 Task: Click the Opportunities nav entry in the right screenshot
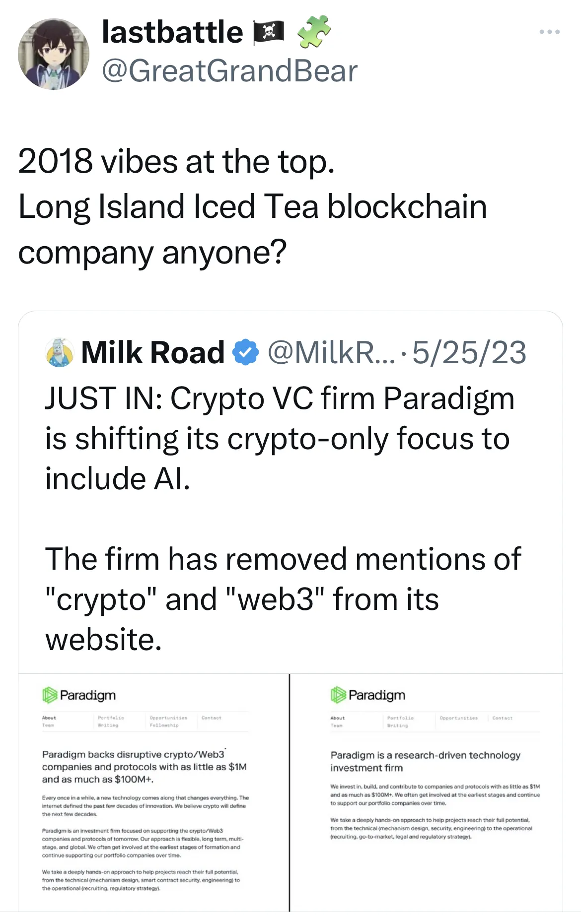click(459, 718)
